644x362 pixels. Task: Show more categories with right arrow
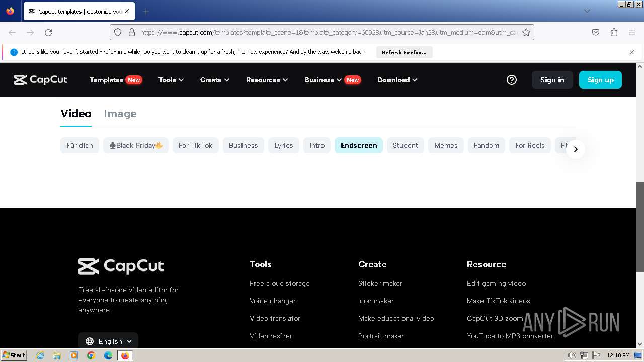[x=576, y=149]
